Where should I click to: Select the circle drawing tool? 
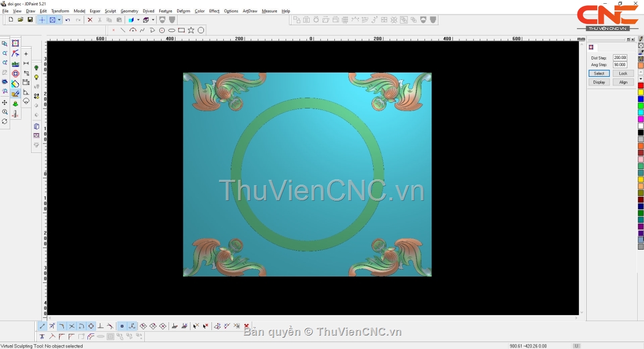(x=201, y=30)
